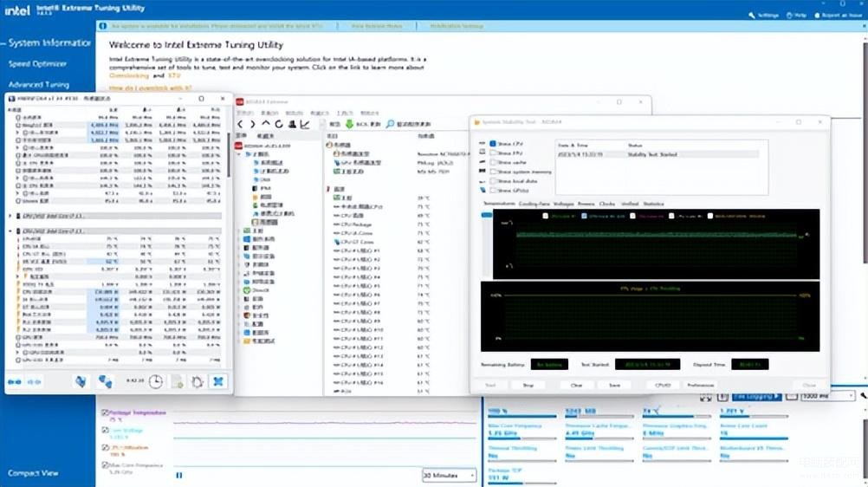Reset HWiNFO timer with clock icon
The width and height of the screenshot is (868, 487).
156,381
